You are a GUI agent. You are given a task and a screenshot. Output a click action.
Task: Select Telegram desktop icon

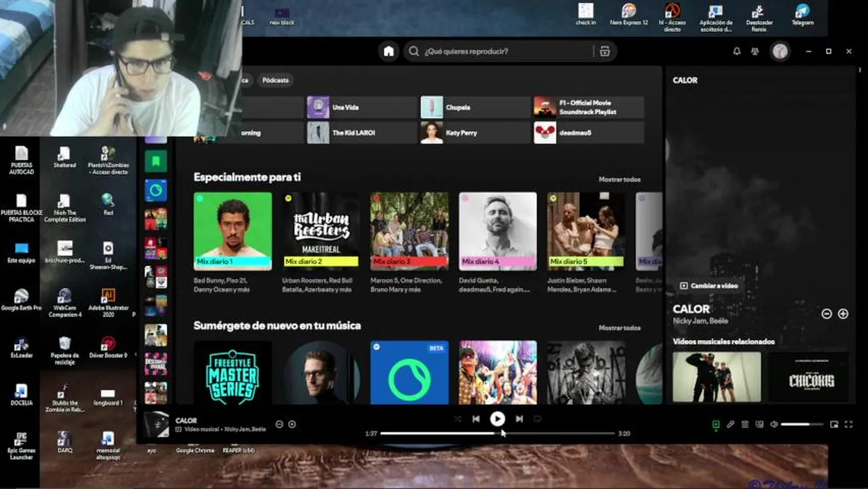tap(802, 15)
